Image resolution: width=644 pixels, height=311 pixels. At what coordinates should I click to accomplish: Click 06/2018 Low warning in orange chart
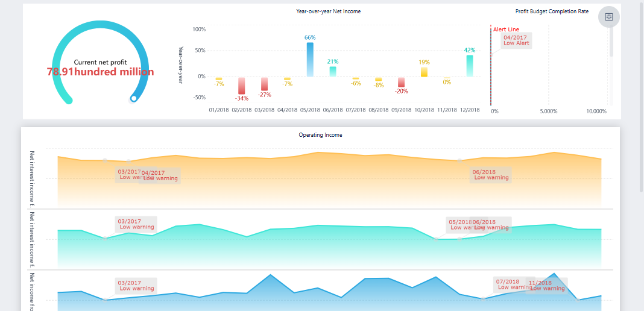tap(491, 175)
